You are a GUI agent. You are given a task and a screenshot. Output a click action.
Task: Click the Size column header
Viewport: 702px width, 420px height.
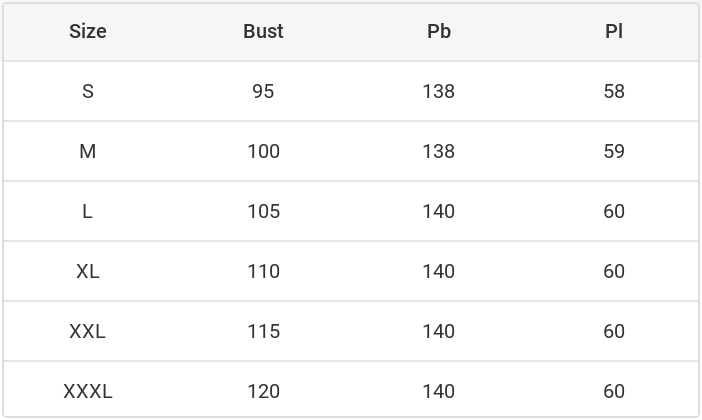(88, 31)
